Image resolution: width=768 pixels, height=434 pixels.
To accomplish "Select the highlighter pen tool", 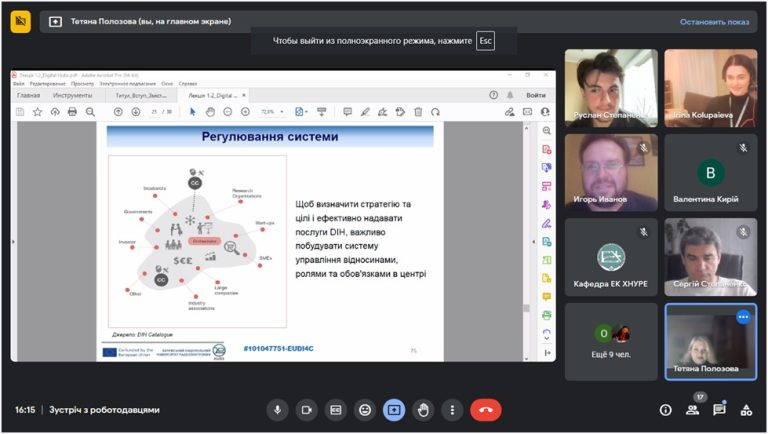I will pos(365,112).
